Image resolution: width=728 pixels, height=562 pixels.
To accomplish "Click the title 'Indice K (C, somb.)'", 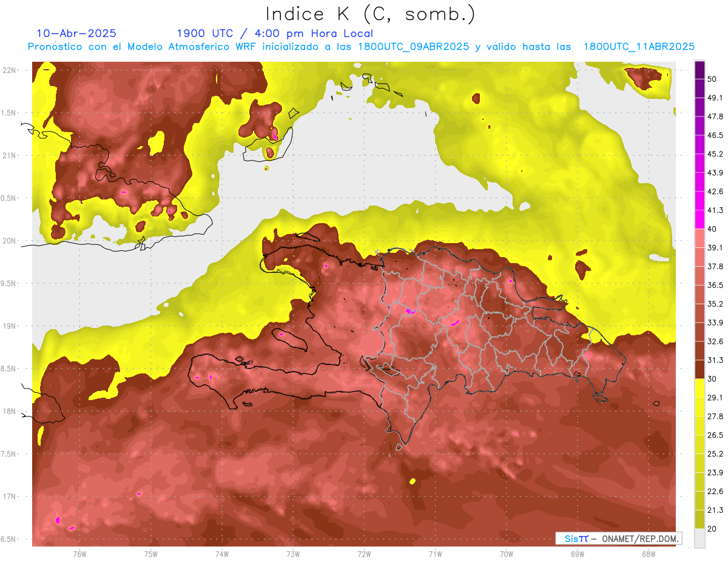I will coord(371,15).
